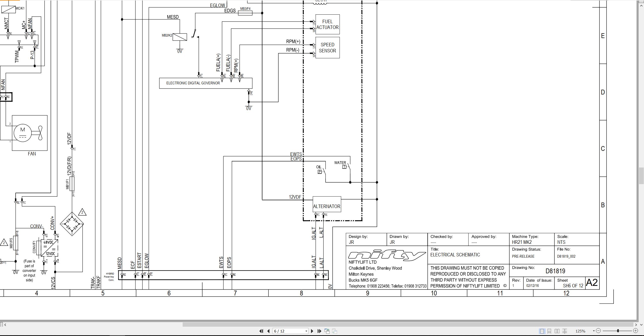Switch to facing pages view
This screenshot has width=644, height=336.
[557, 331]
